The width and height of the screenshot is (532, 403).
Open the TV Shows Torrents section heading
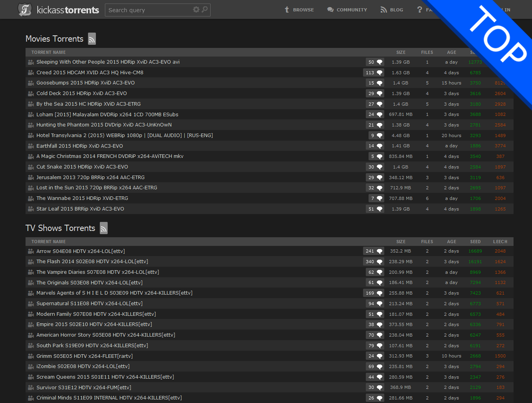point(61,228)
